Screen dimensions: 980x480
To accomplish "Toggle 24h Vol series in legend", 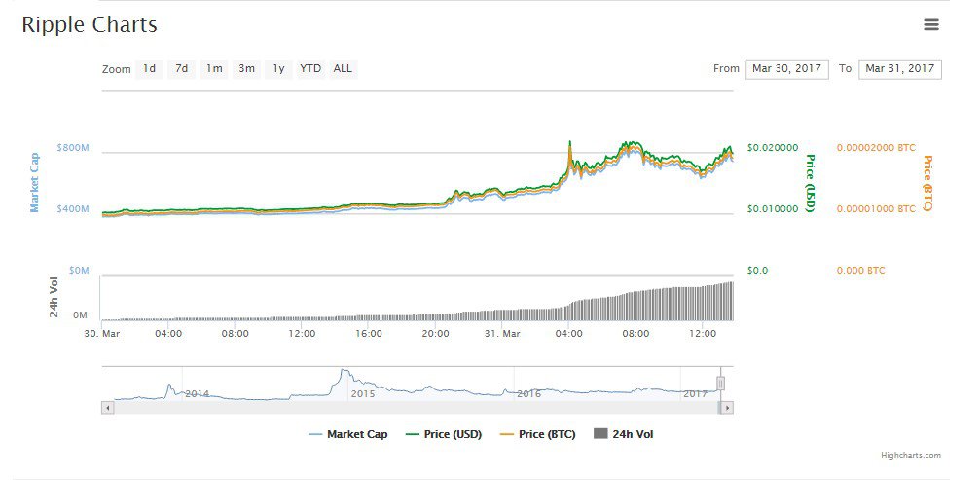I will 622,434.
